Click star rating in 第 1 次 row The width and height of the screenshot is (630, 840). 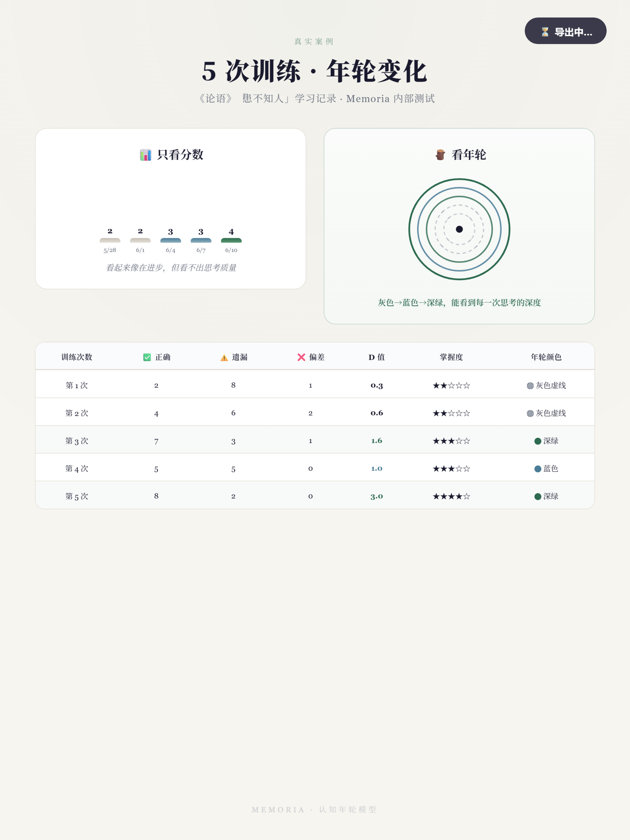click(451, 386)
